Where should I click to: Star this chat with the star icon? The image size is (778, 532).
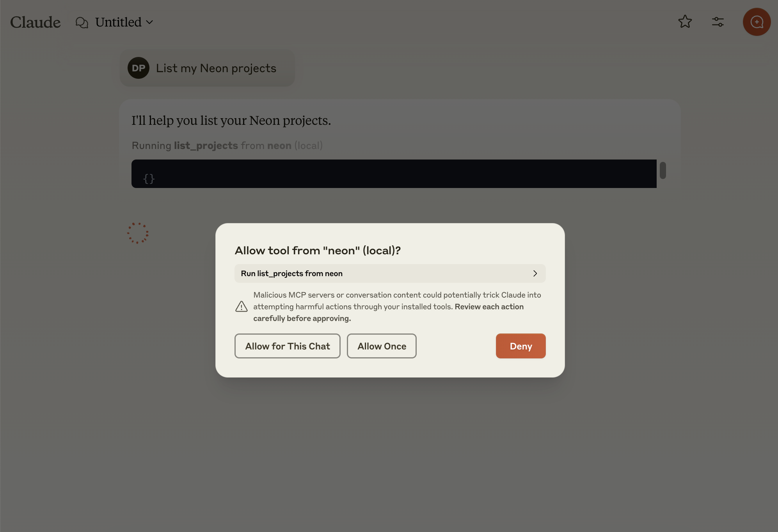tap(685, 22)
